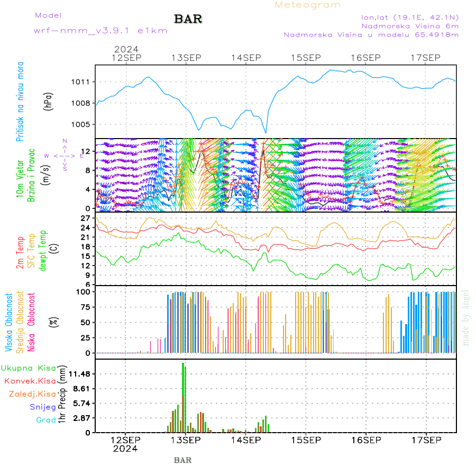476x476 pixels.
Task: Click the "Pritisak na nivou mora" axis title
Action: 20,102
